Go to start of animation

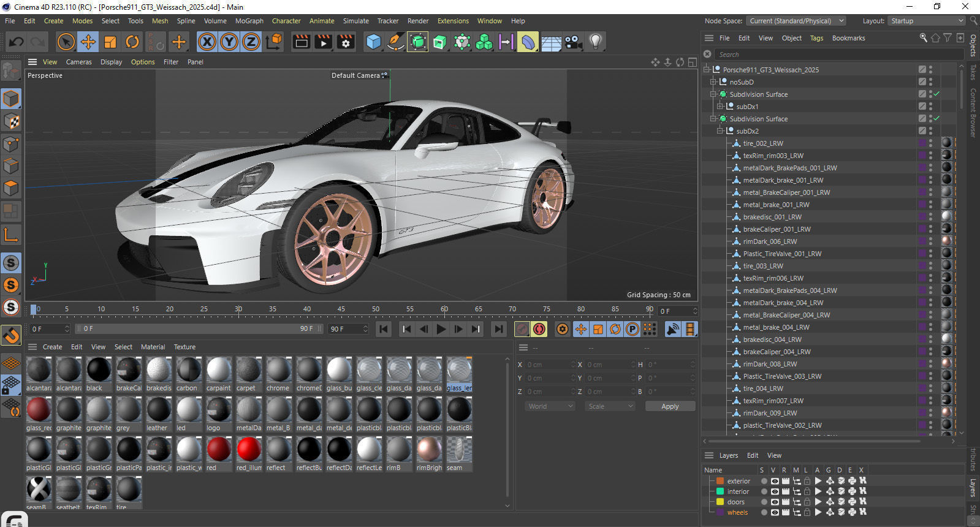coord(384,329)
